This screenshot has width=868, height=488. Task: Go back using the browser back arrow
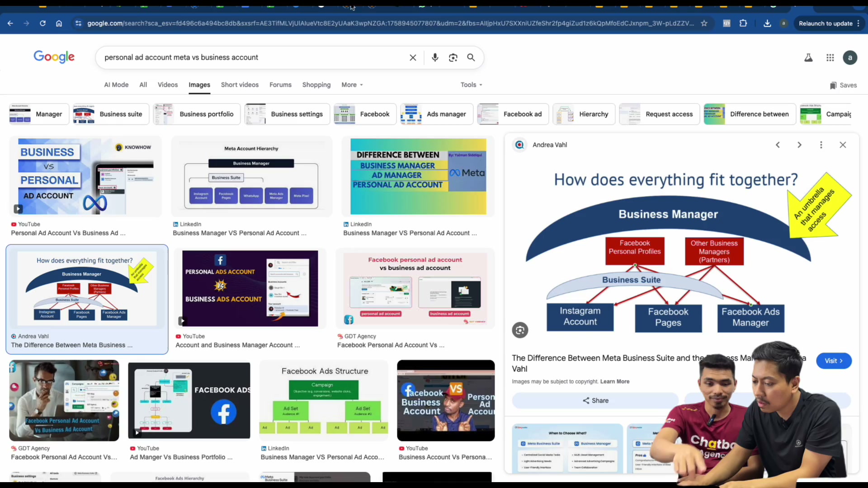pos(10,23)
